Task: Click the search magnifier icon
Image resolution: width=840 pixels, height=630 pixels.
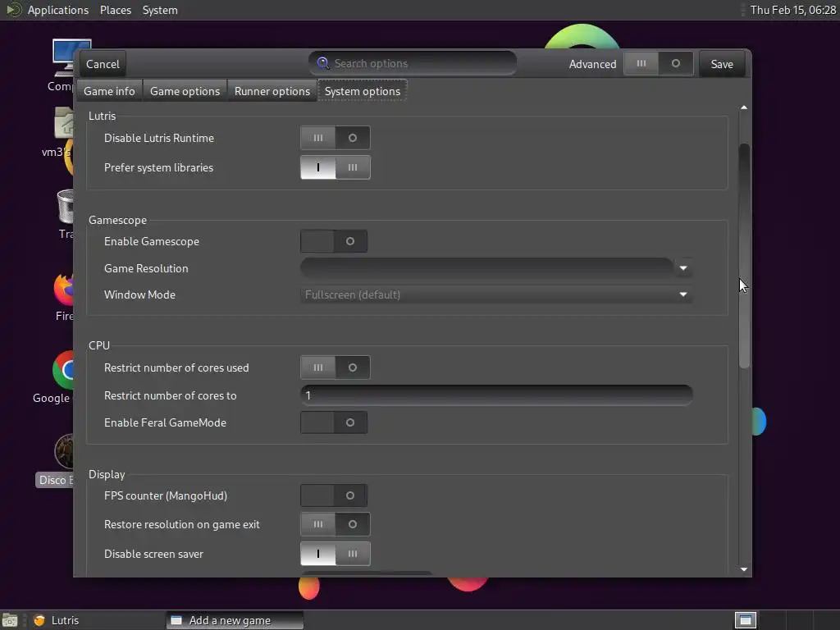Action: (x=323, y=63)
